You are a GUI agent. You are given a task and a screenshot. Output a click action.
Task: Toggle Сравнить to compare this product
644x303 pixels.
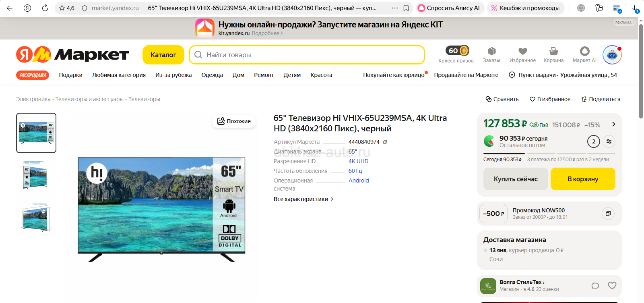click(502, 99)
